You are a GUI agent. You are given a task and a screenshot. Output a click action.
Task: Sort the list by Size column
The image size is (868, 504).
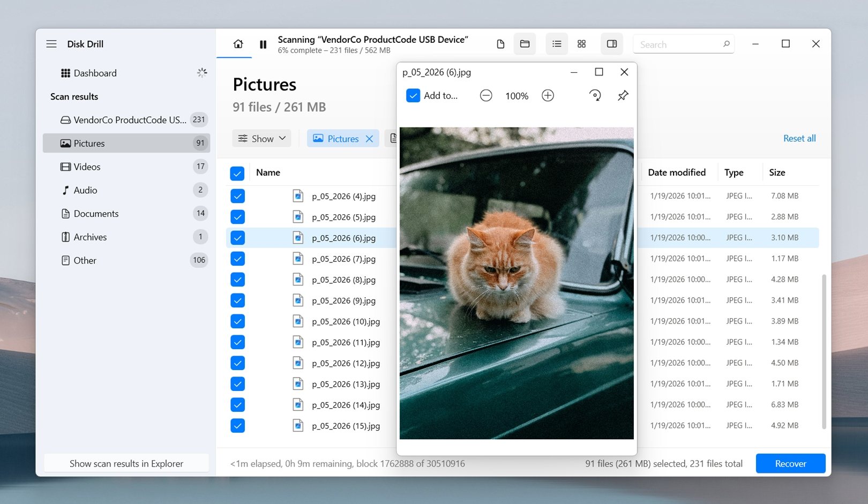pos(777,172)
